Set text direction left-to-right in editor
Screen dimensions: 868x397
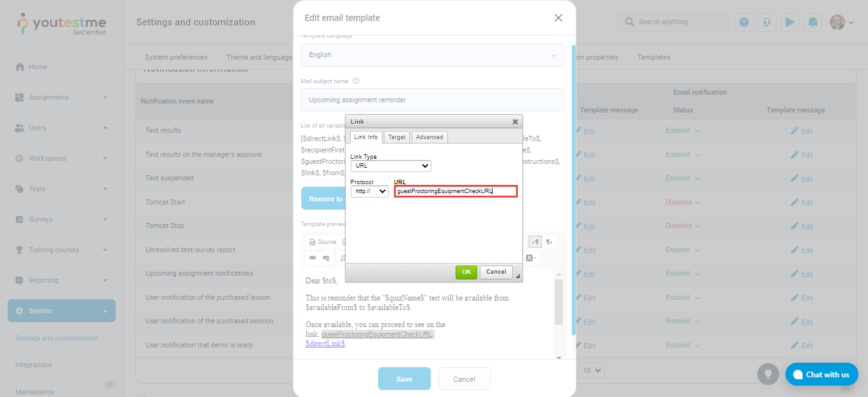[x=535, y=242]
